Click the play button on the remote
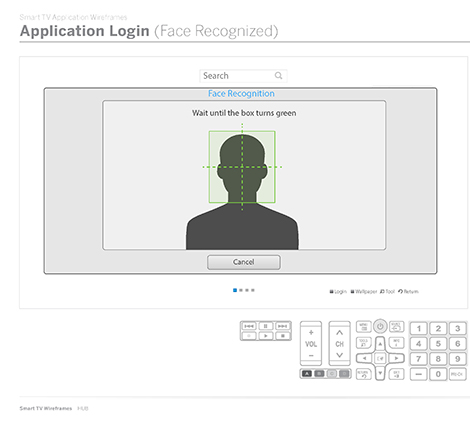This screenshot has height=431, width=470. pyautogui.click(x=266, y=336)
